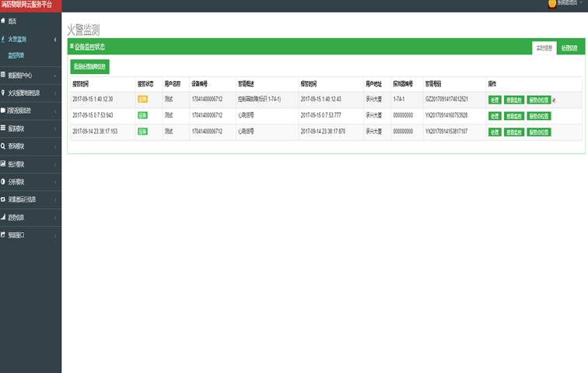Viewport: 588px width, 373px height.
Task: Click the yellow status badge in the 1:40:12 row
Action: [x=142, y=99]
